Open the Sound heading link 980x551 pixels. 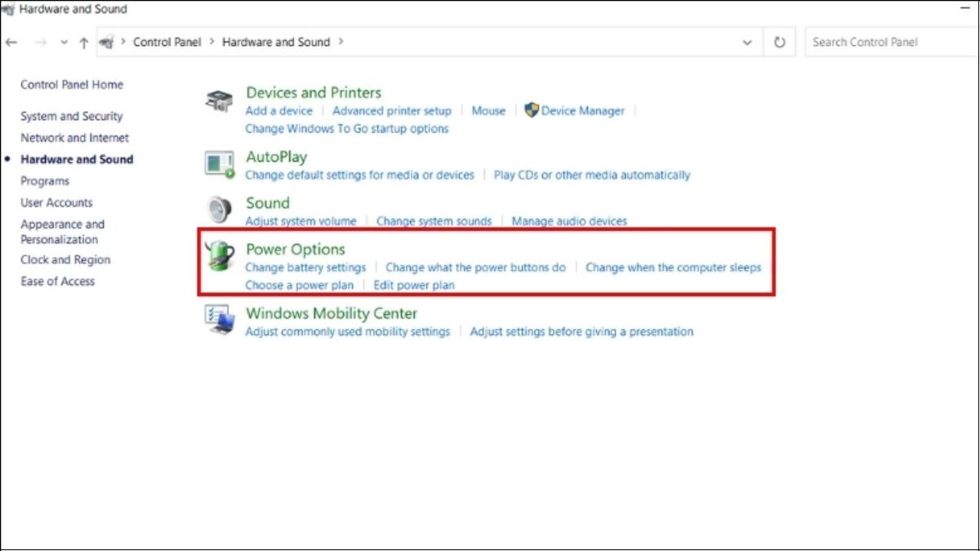pyautogui.click(x=268, y=203)
